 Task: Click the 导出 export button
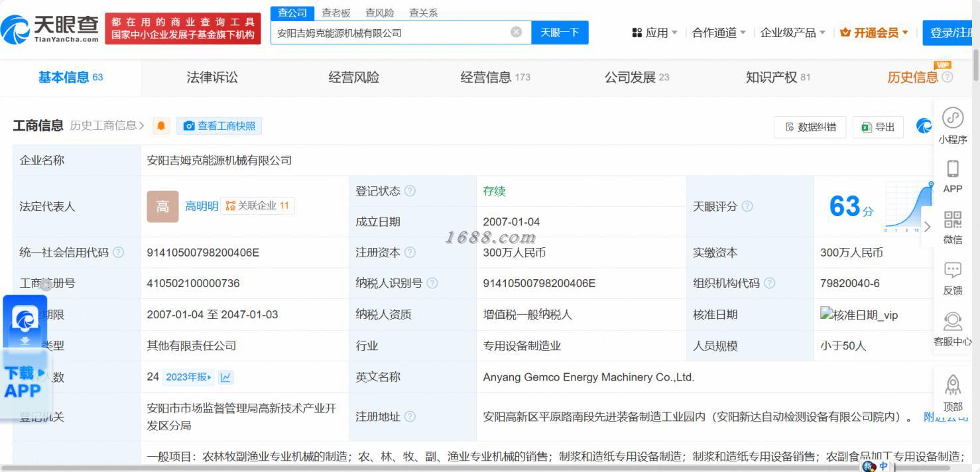coord(878,127)
